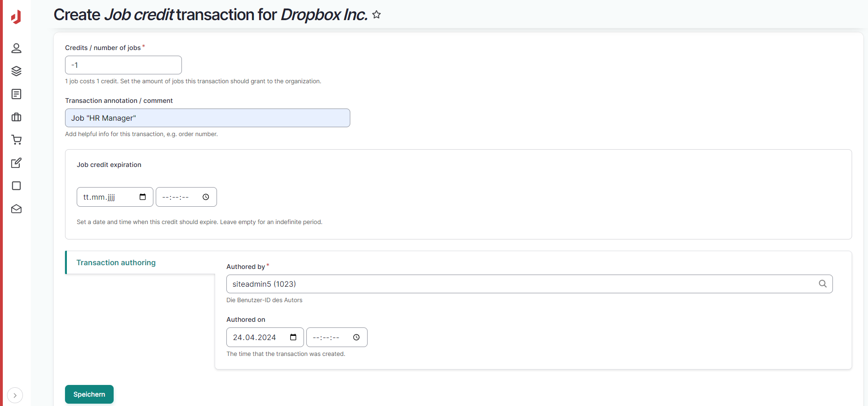This screenshot has height=406, width=868.
Task: Click the Authored on date 24.04.2024
Action: [x=265, y=337]
